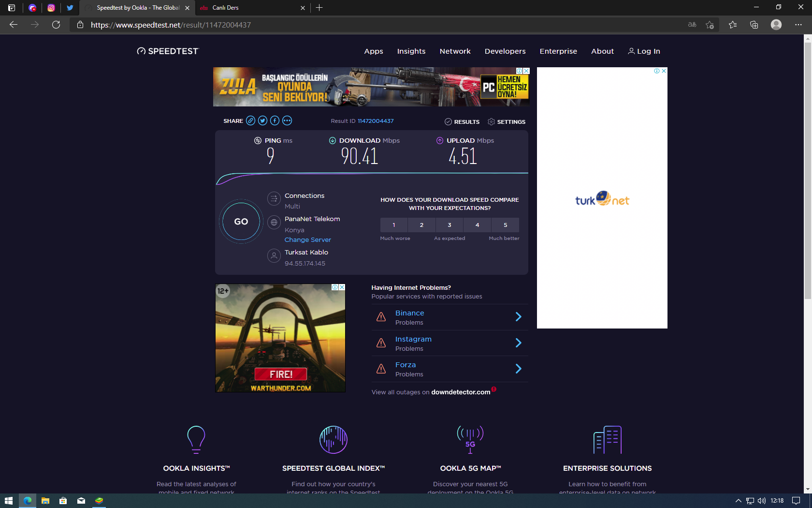The height and width of the screenshot is (508, 812).
Task: Start a new test with GO
Action: coord(241,222)
